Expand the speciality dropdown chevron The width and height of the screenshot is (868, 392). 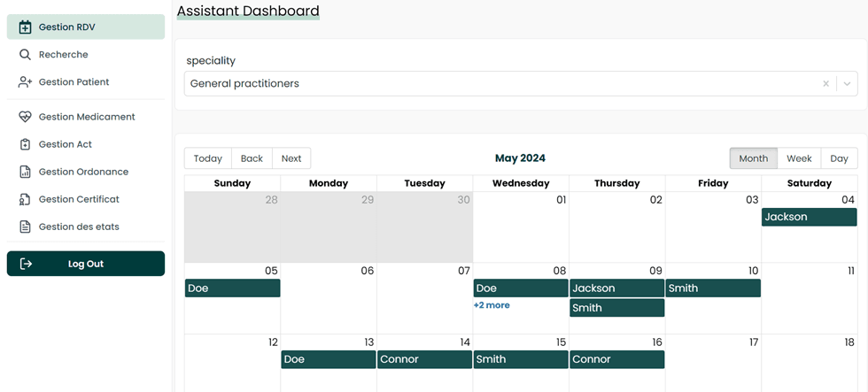click(x=847, y=84)
